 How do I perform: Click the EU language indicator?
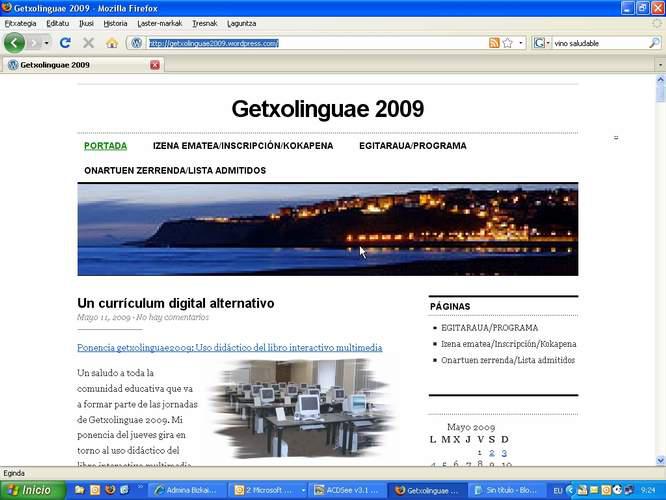point(558,491)
